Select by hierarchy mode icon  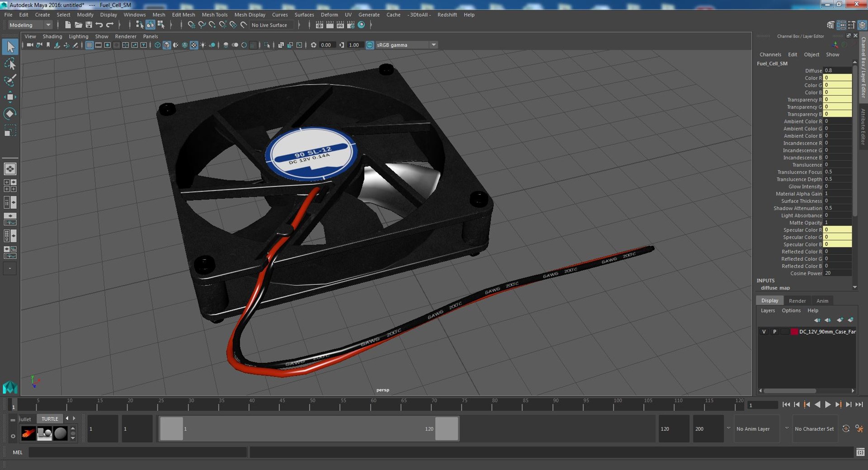(x=139, y=25)
